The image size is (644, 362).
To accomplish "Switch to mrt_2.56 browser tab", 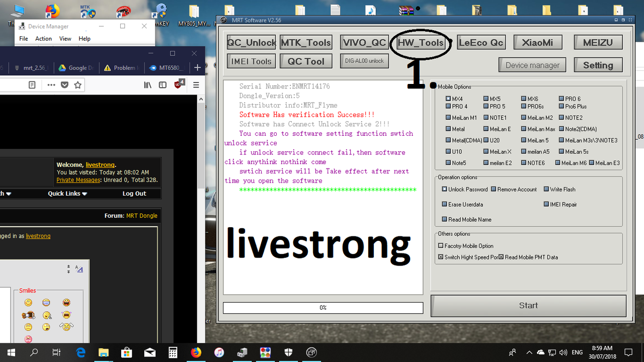I will click(x=31, y=68).
